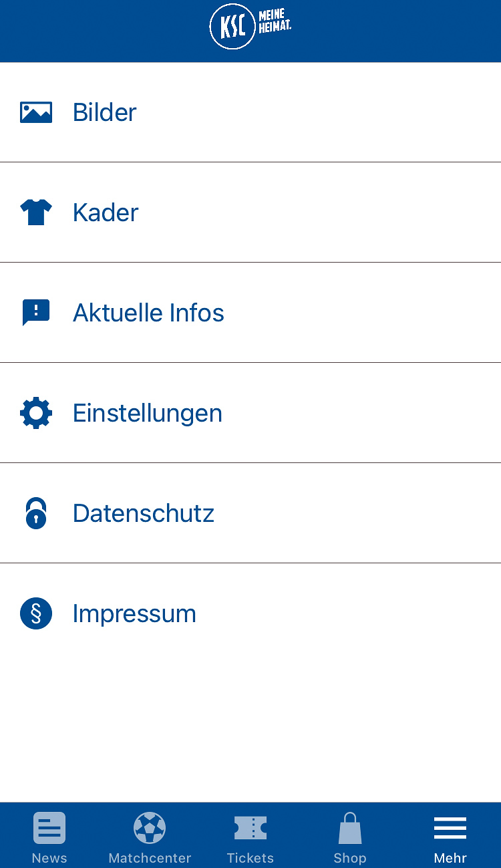This screenshot has width=501, height=868.
Task: Tap the Shop shopping bag icon
Action: click(x=350, y=828)
